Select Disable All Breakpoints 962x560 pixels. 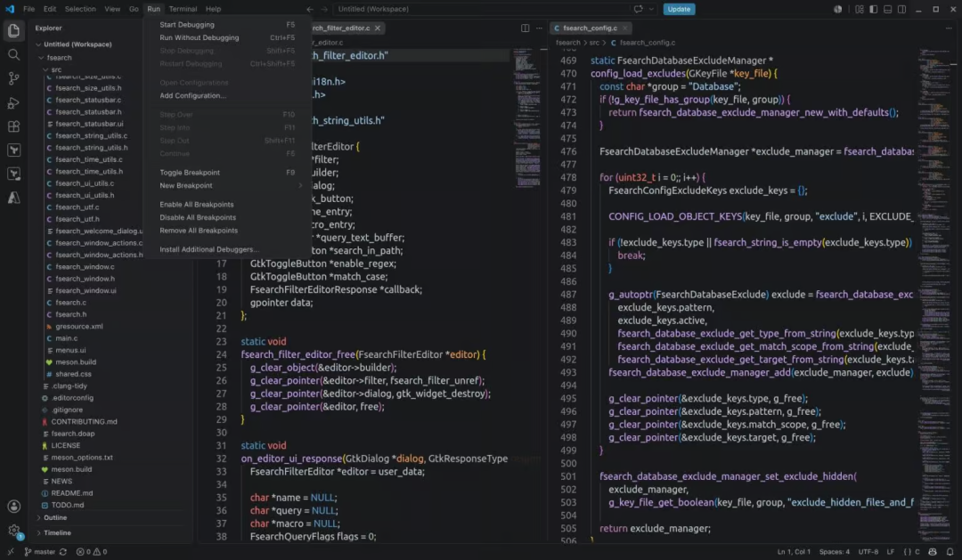(227, 217)
